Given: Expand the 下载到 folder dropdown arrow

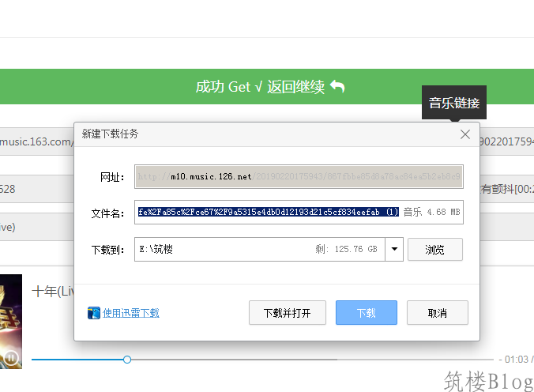Looking at the screenshot, I should [x=393, y=250].
